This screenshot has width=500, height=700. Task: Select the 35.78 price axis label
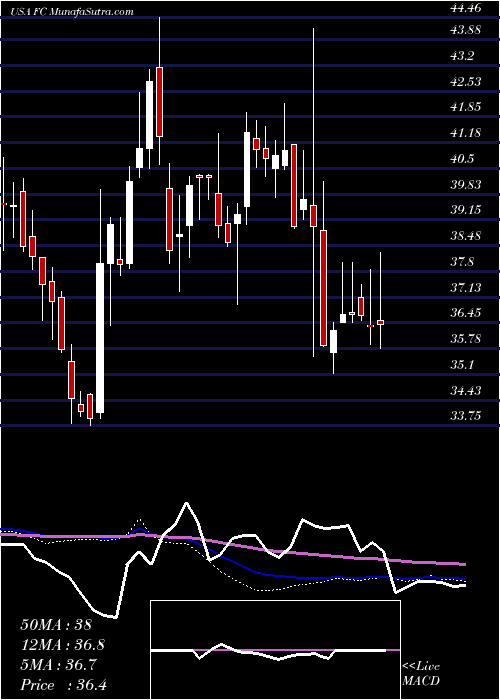click(467, 339)
